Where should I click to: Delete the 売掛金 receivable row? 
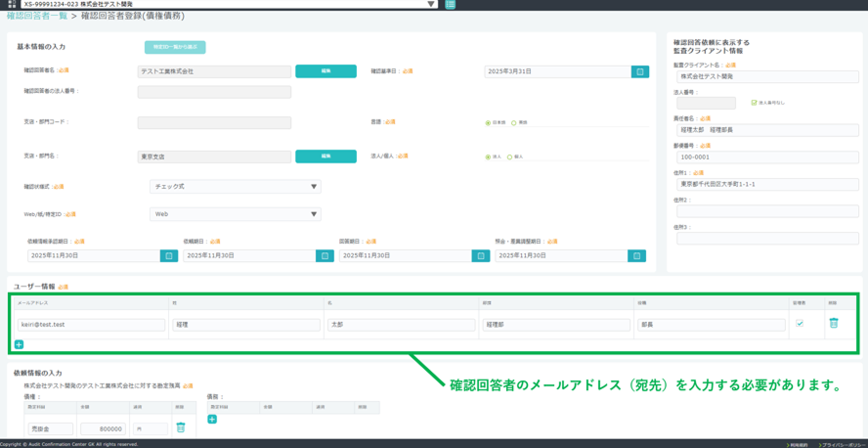click(x=180, y=427)
